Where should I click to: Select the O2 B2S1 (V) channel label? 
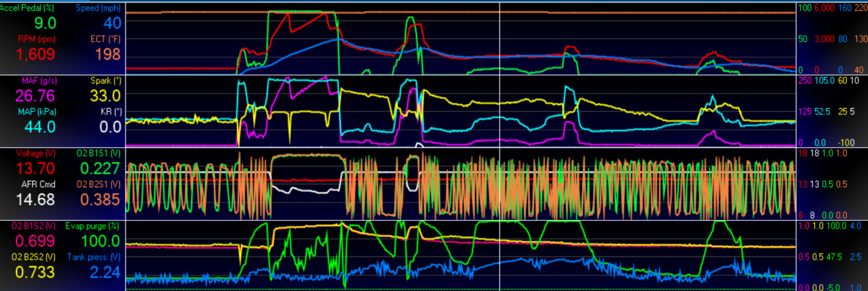[x=99, y=185]
